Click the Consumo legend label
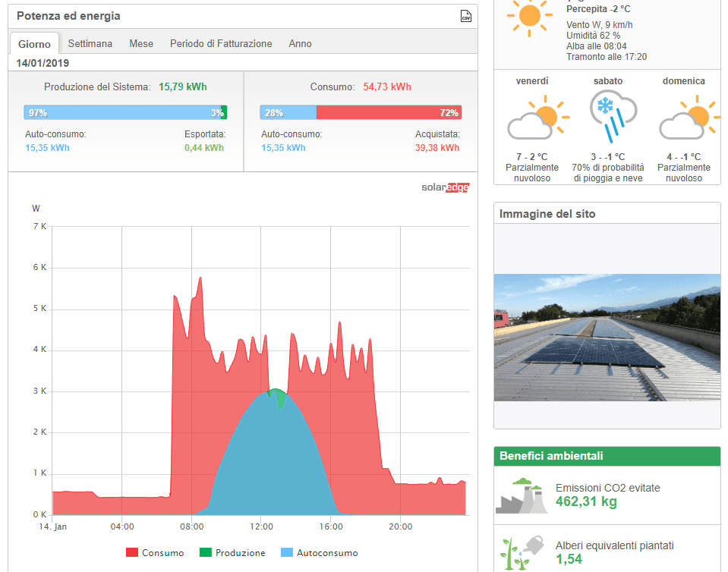This screenshot has width=728, height=572. (x=163, y=553)
